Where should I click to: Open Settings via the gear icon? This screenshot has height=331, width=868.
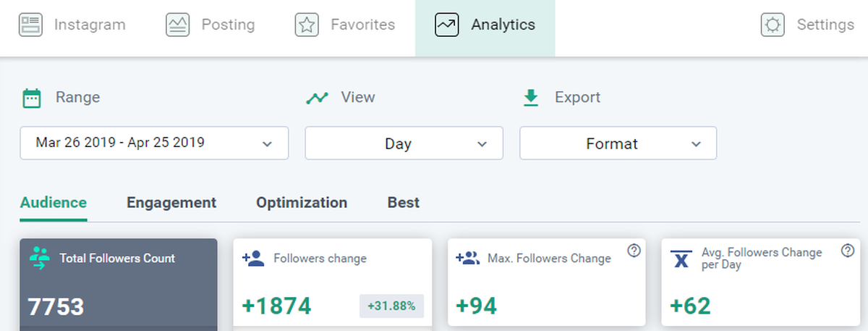pos(773,25)
